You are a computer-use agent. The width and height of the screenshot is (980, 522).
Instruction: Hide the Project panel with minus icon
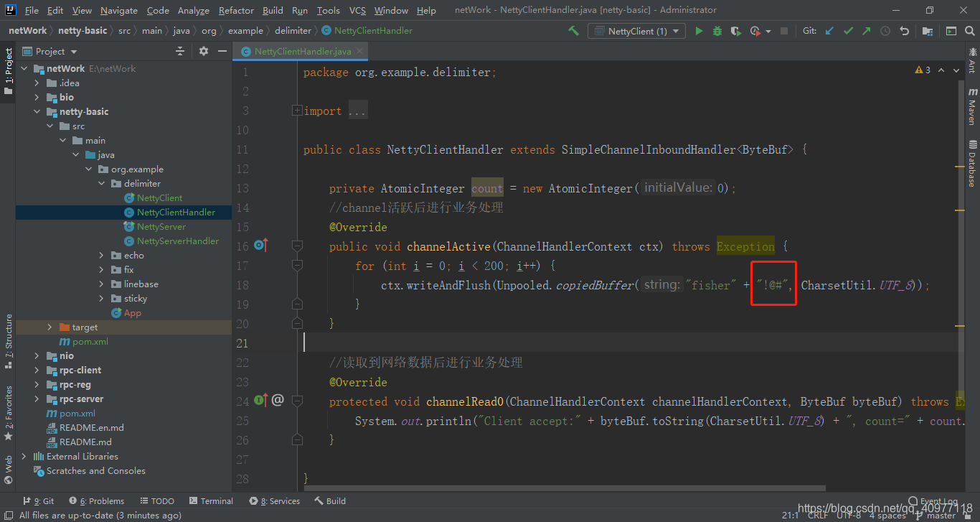click(222, 51)
